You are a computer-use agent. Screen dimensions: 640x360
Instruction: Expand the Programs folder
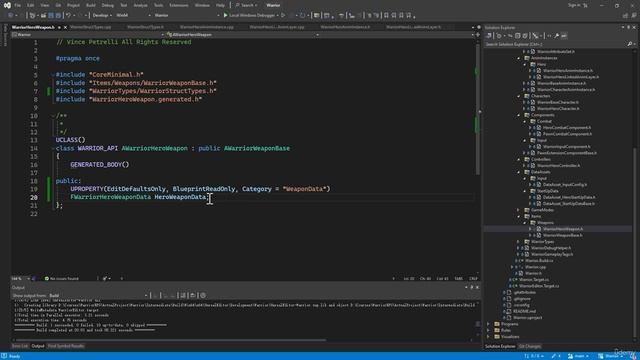(x=488, y=324)
